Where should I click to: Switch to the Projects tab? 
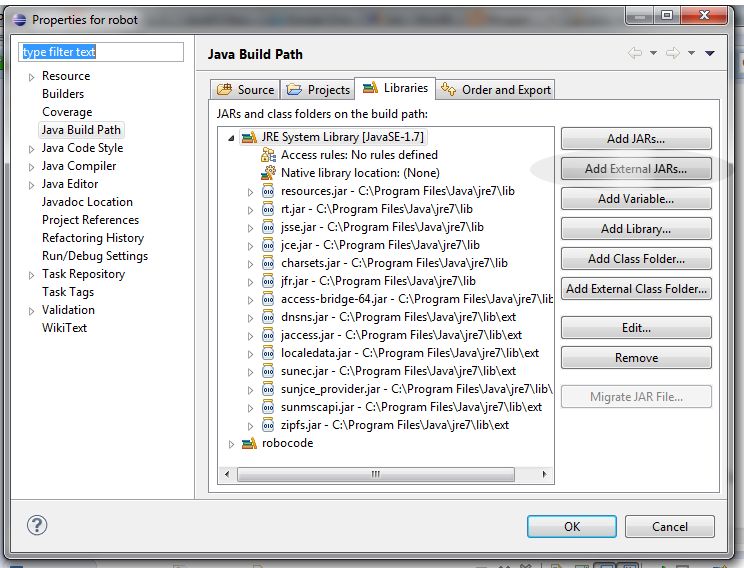pos(318,90)
